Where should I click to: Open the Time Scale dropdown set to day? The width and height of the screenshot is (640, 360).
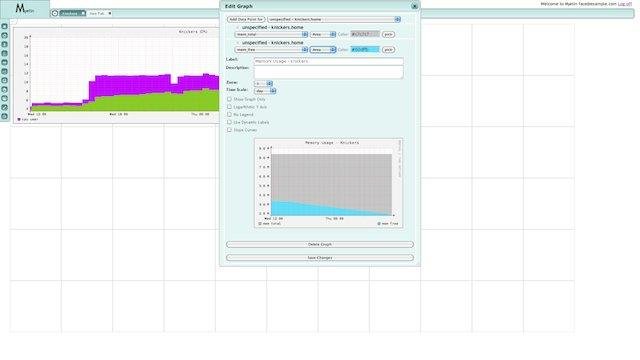265,91
